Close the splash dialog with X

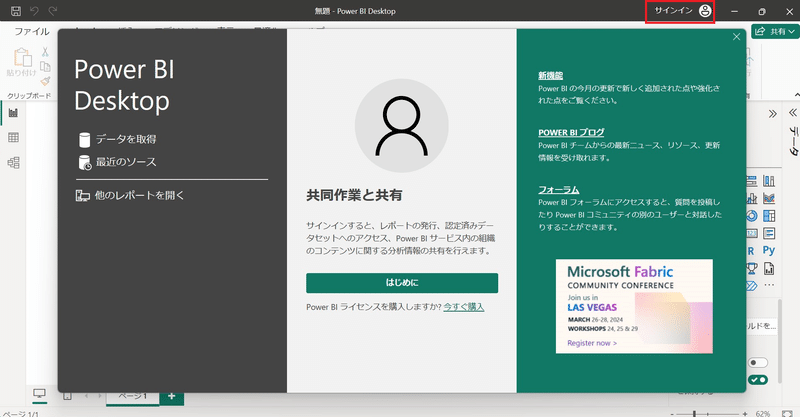pyautogui.click(x=736, y=37)
